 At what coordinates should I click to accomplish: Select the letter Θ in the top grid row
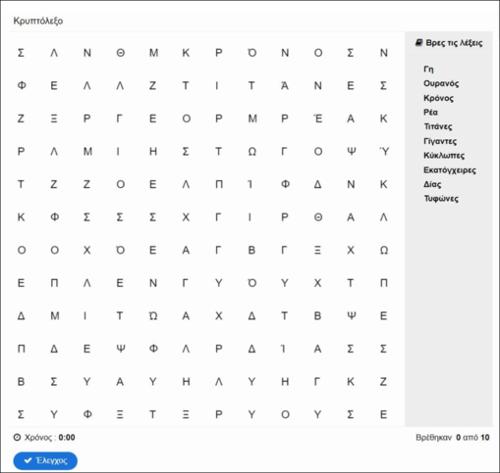[x=120, y=53]
